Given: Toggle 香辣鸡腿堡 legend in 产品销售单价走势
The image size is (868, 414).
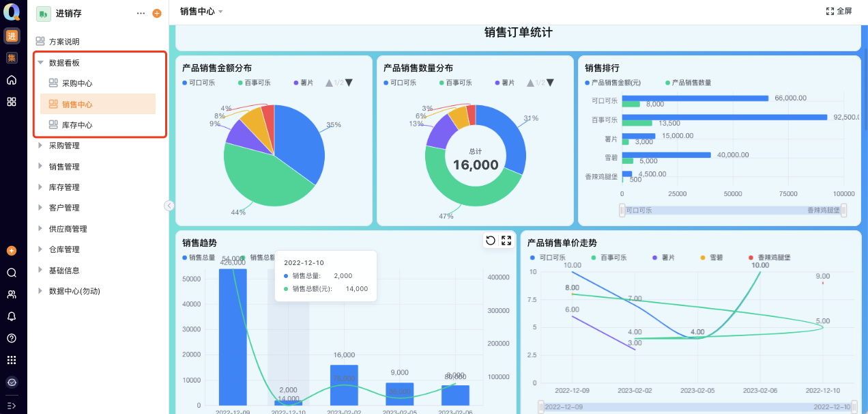Looking at the screenshot, I should 768,258.
